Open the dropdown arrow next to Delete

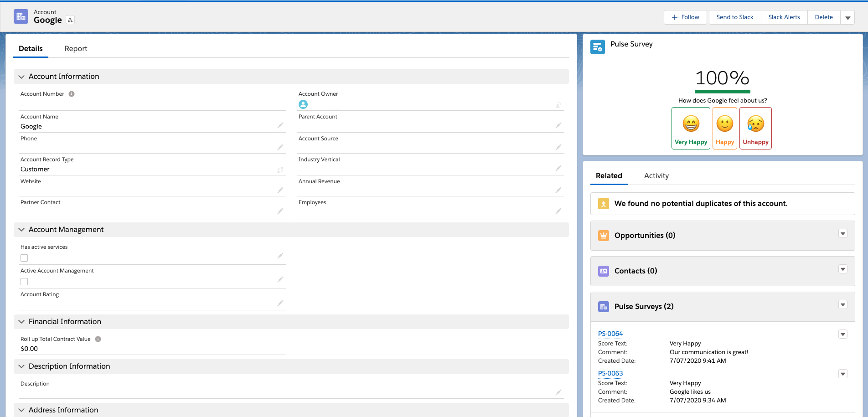coord(847,18)
